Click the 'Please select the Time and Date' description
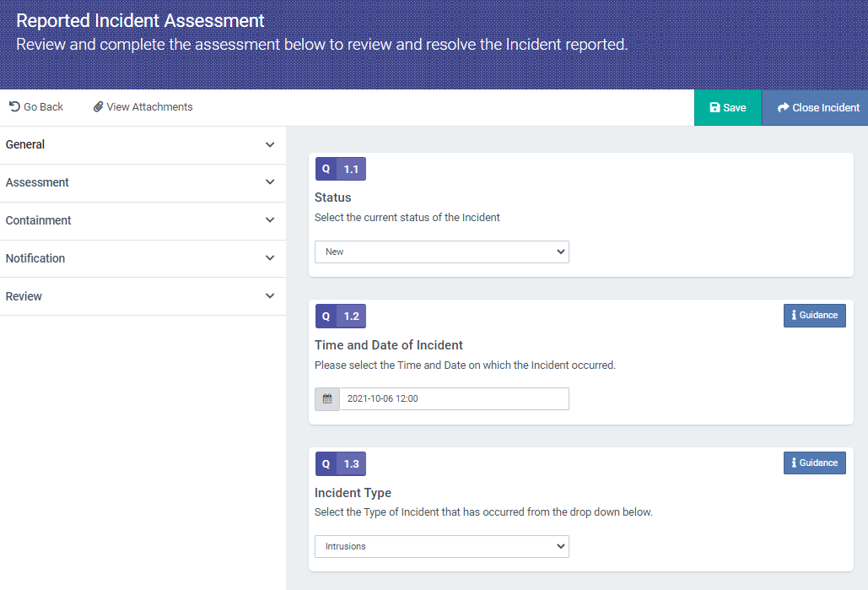Screen dimensions: 868x590 (465, 365)
